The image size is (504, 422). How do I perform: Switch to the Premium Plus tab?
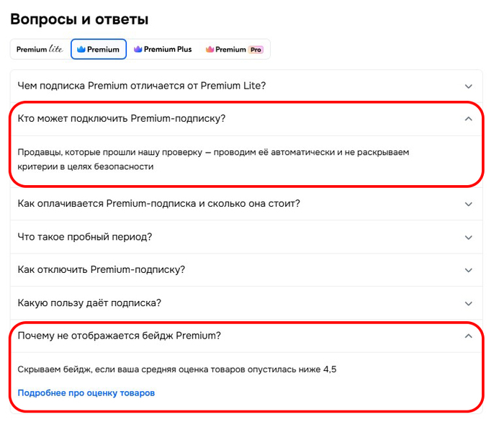point(163,49)
